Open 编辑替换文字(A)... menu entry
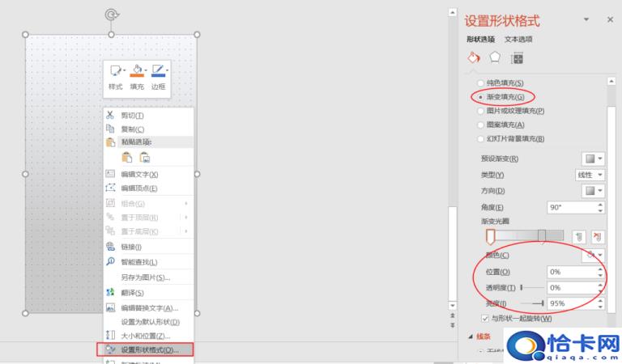Viewport: 622px width, 364px height. coord(149,307)
